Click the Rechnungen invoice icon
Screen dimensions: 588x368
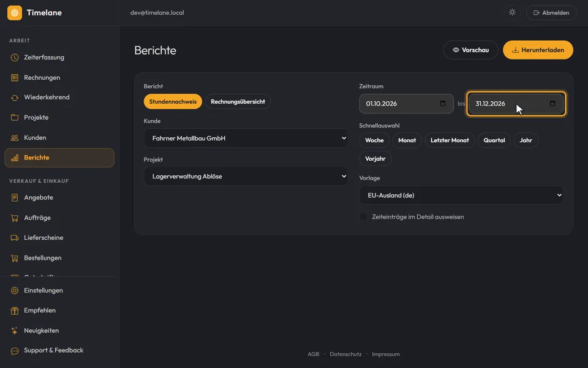point(15,78)
